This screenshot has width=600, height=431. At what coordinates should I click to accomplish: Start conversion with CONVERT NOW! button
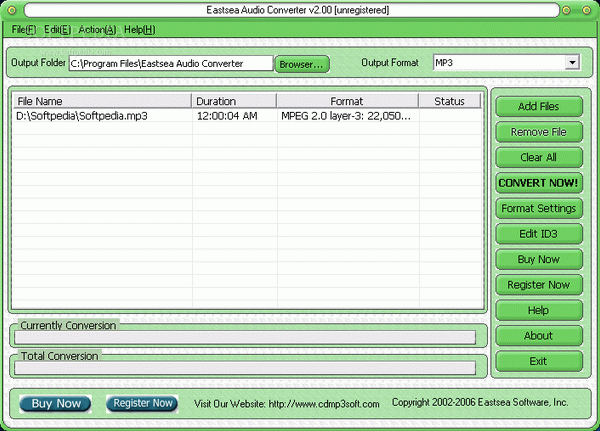click(539, 183)
